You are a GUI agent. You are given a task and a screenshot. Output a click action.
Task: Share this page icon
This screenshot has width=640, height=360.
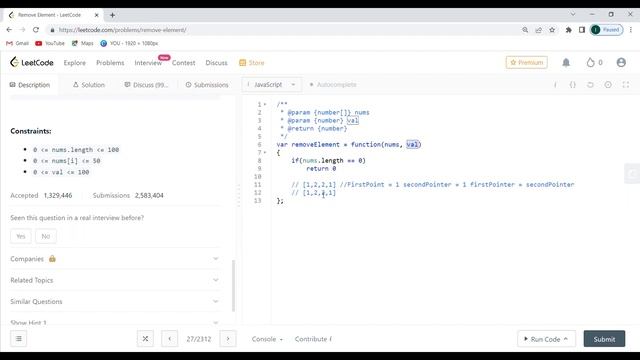[538, 30]
